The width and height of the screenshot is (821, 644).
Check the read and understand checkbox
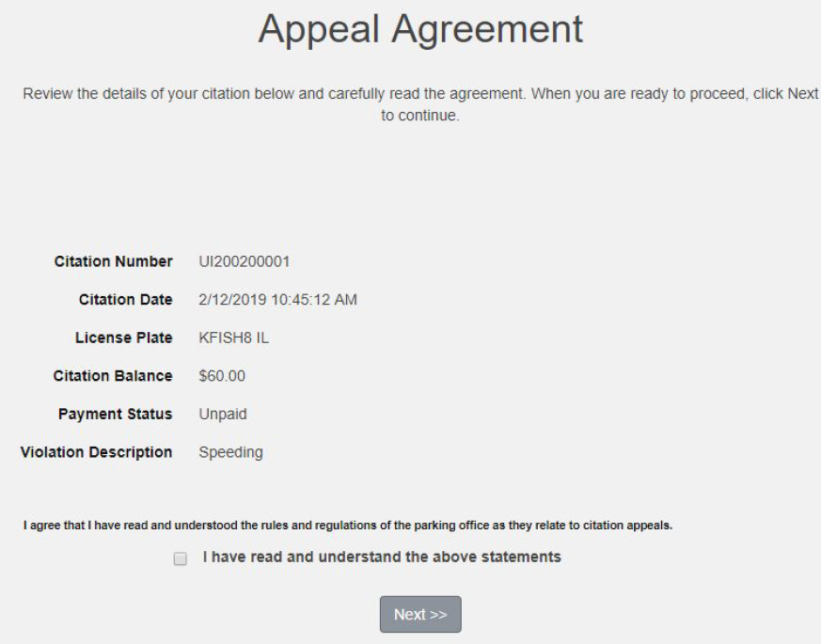point(180,558)
